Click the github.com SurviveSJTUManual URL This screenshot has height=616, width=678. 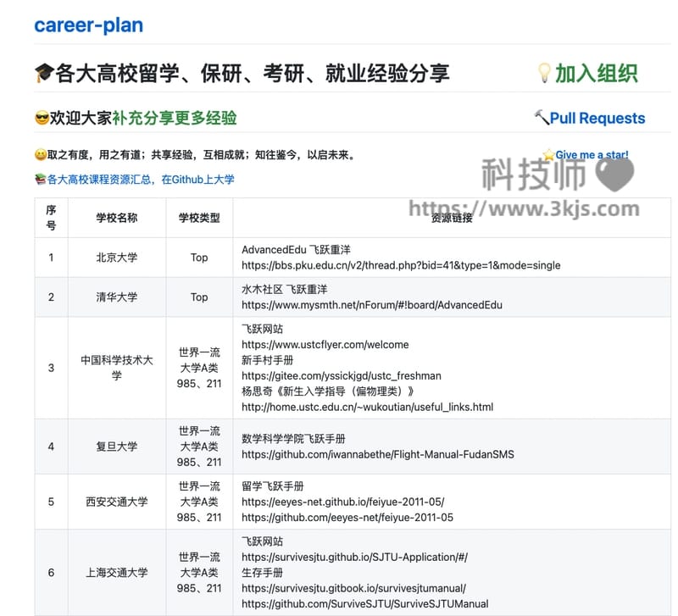point(365,604)
